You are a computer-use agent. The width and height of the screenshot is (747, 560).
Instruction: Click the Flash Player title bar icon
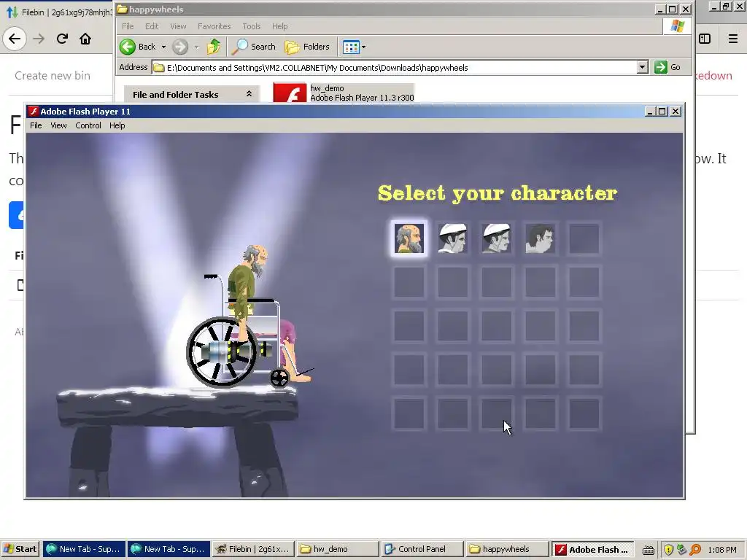pyautogui.click(x=34, y=112)
